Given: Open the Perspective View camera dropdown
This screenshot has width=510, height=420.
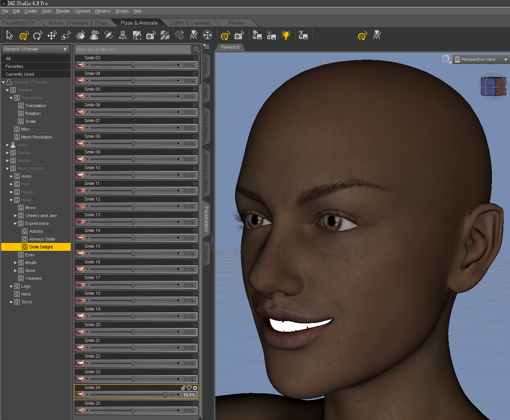Looking at the screenshot, I should 480,59.
